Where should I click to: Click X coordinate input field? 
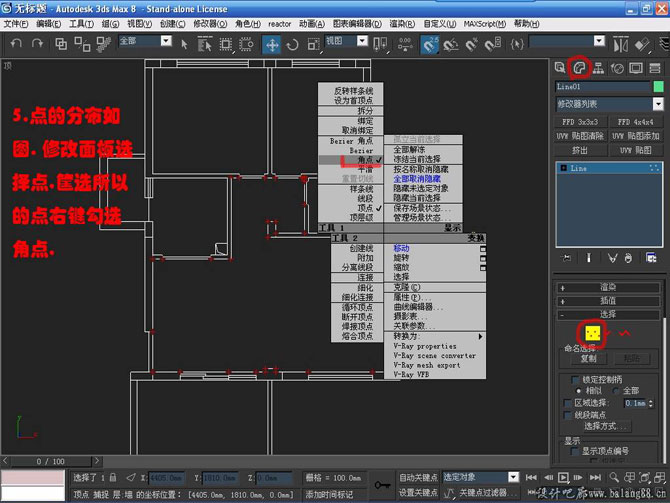point(166,477)
